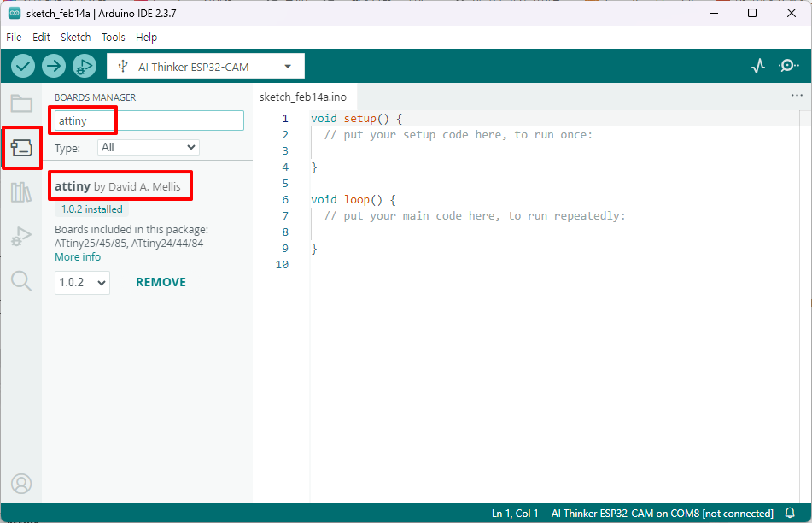Click the ATtiny25/45/85, ATtiny24/44/84 boards text
812x523 pixels.
(x=129, y=243)
